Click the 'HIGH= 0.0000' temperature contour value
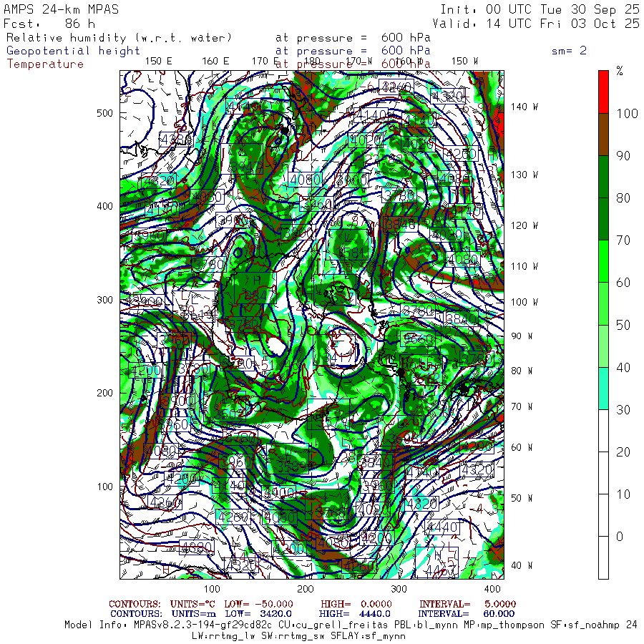Screen dimensions: 644x644 [x=356, y=604]
